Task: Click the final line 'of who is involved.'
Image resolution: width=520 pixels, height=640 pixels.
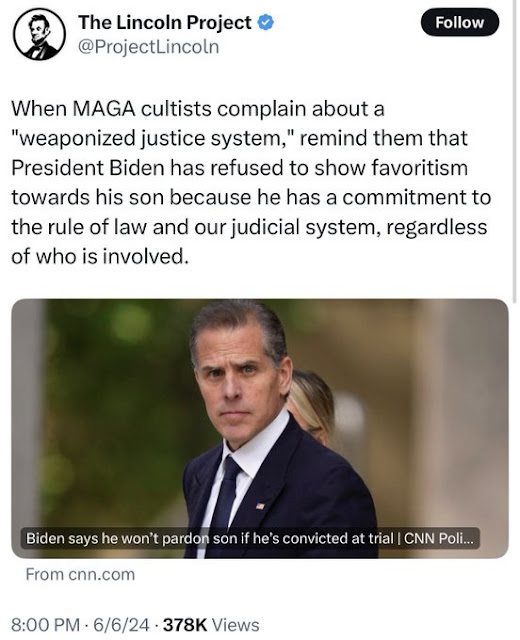Action: (x=100, y=257)
